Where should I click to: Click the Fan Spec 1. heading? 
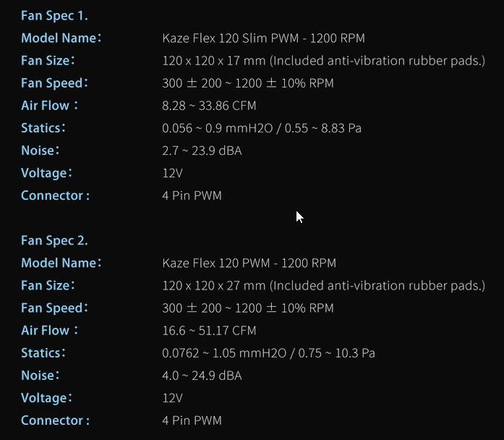tap(54, 15)
